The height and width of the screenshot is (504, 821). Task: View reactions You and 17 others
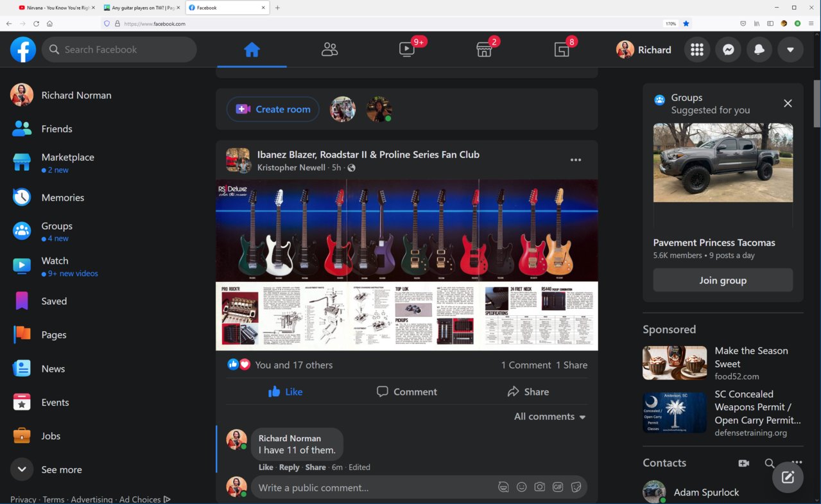click(293, 365)
